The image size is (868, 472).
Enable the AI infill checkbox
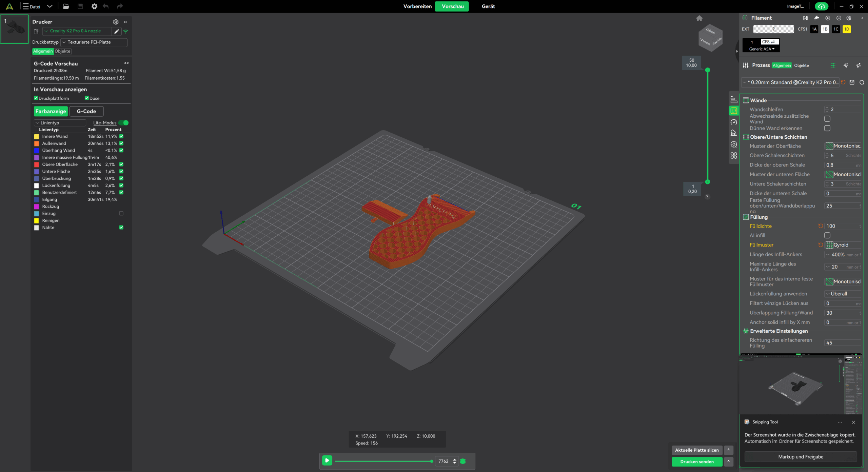pyautogui.click(x=827, y=235)
